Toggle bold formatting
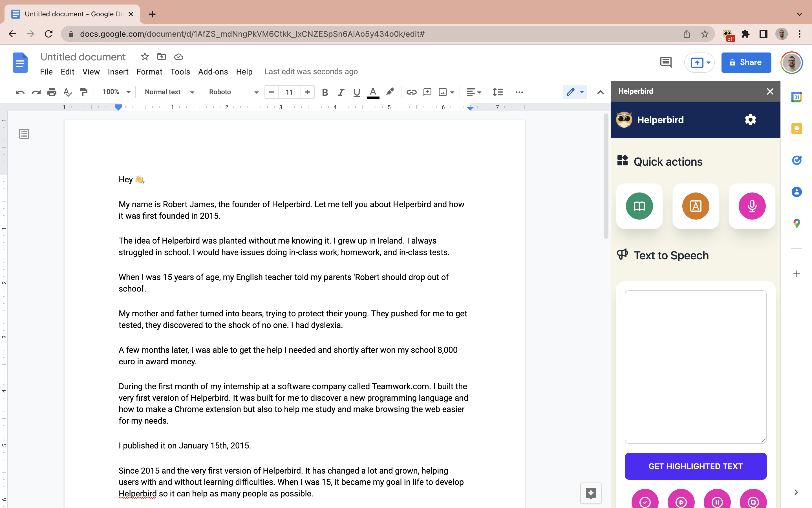The width and height of the screenshot is (812, 508). 325,92
